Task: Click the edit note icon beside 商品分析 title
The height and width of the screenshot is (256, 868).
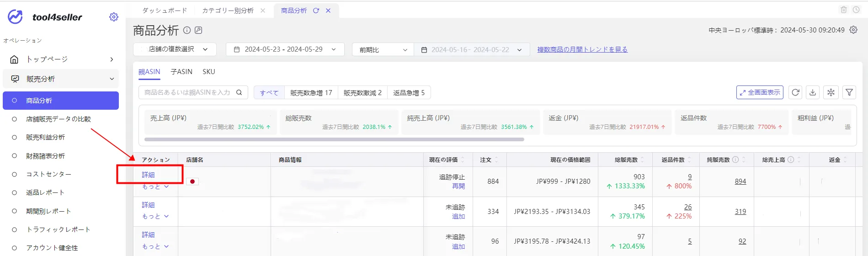Action: 198,30
